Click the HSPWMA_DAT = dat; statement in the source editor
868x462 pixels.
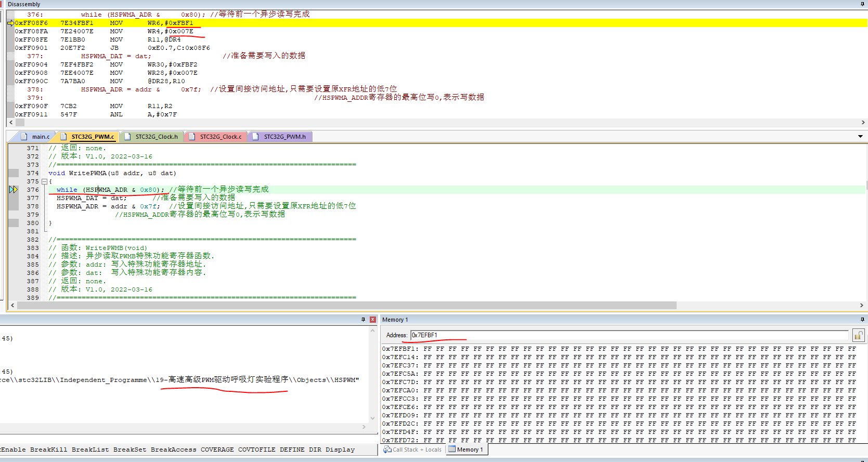(92, 198)
